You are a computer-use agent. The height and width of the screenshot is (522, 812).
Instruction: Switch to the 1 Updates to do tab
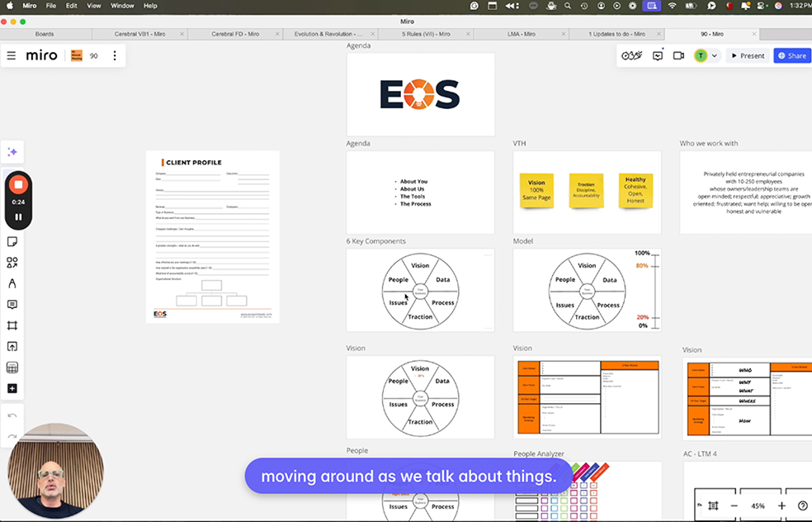pyautogui.click(x=616, y=34)
